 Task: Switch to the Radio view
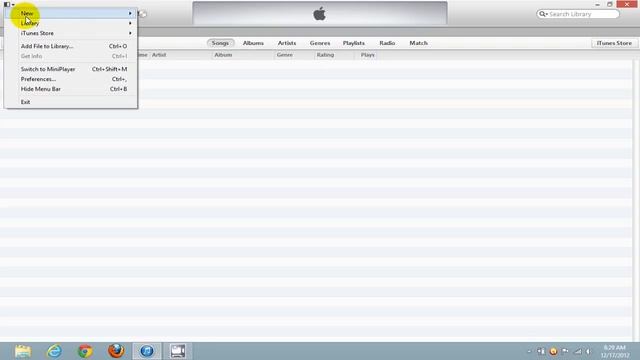[387, 43]
